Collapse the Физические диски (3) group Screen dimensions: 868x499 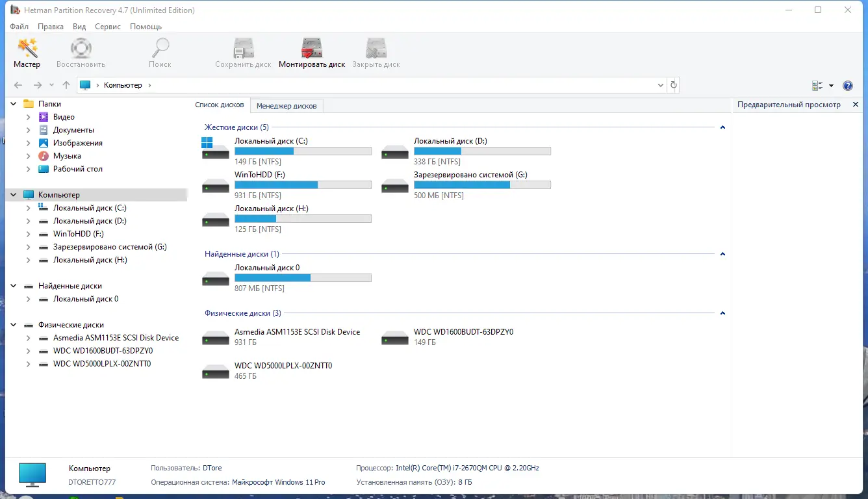pyautogui.click(x=722, y=313)
